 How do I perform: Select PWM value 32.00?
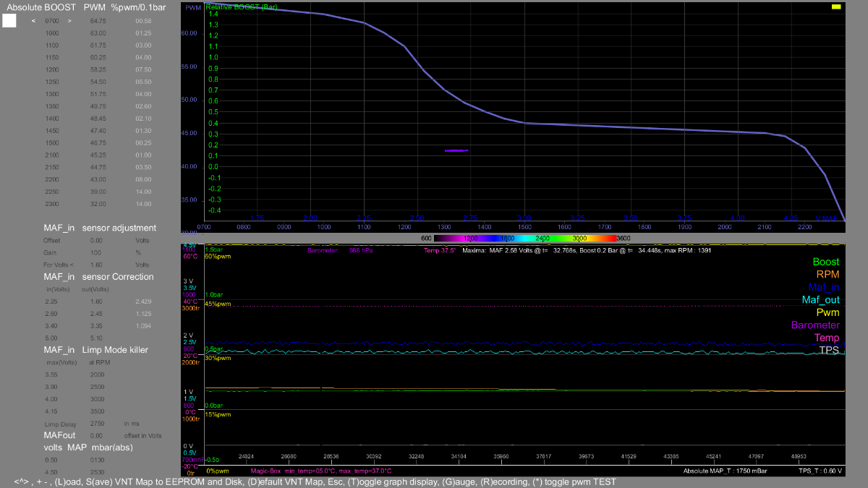pos(98,203)
